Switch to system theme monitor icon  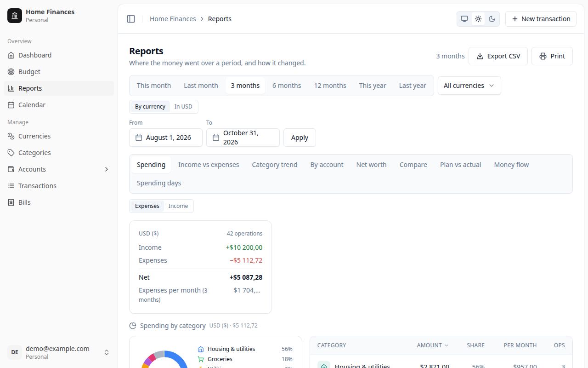point(464,19)
